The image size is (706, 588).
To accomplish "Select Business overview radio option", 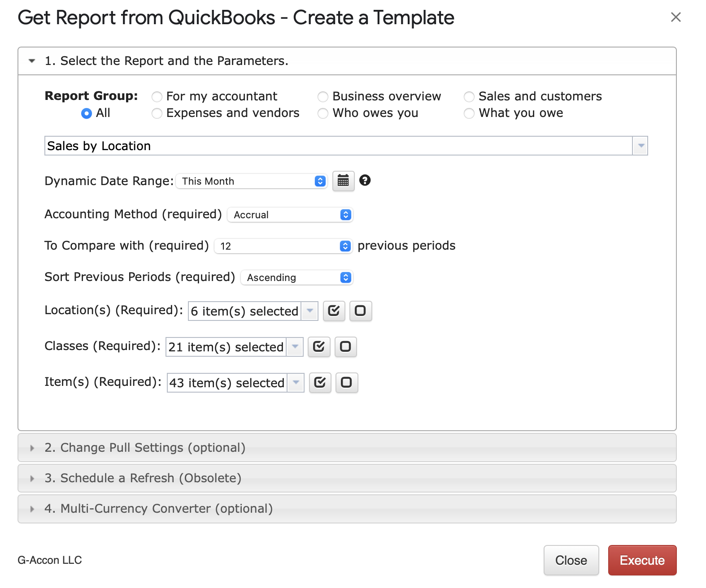I will [x=323, y=97].
